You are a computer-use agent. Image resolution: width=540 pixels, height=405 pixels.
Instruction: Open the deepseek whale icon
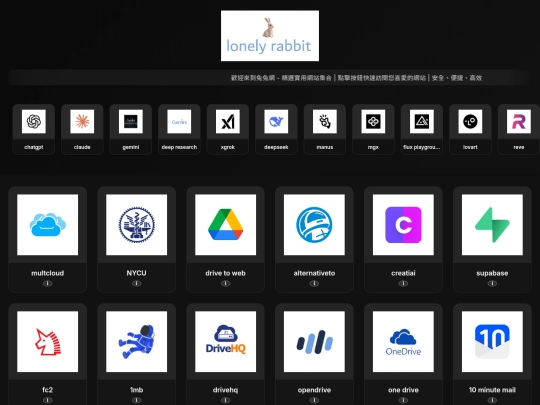276,121
